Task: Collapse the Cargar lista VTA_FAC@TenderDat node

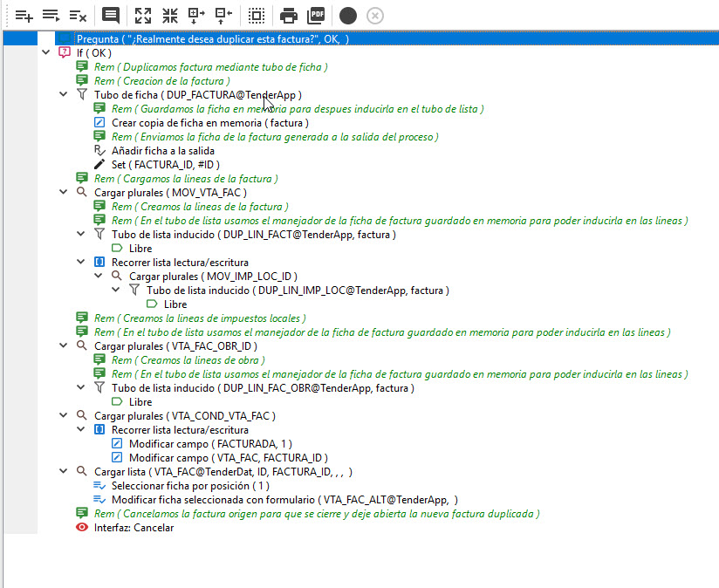Action: click(64, 471)
